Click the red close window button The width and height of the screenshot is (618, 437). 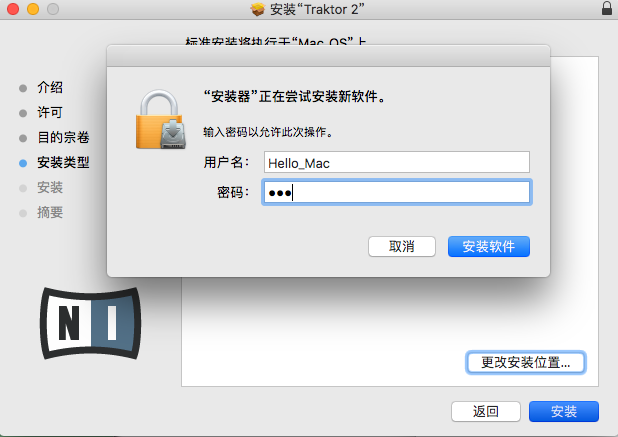pos(13,9)
